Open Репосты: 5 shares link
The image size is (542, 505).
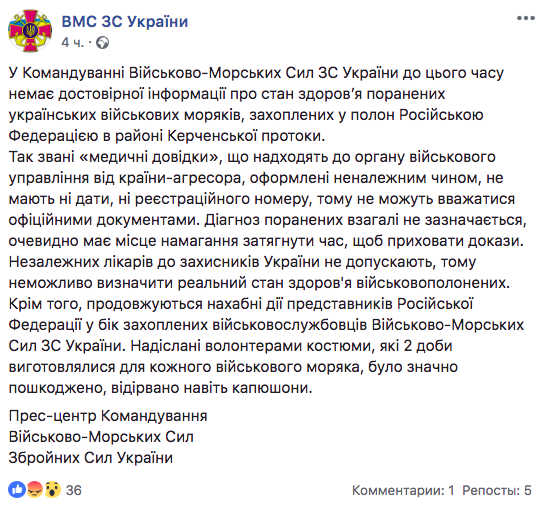click(x=497, y=490)
